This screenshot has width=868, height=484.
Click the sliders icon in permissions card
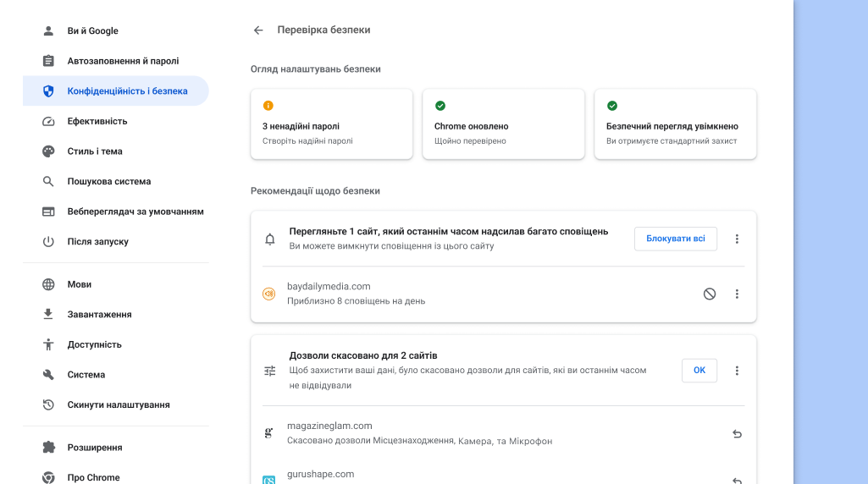269,371
